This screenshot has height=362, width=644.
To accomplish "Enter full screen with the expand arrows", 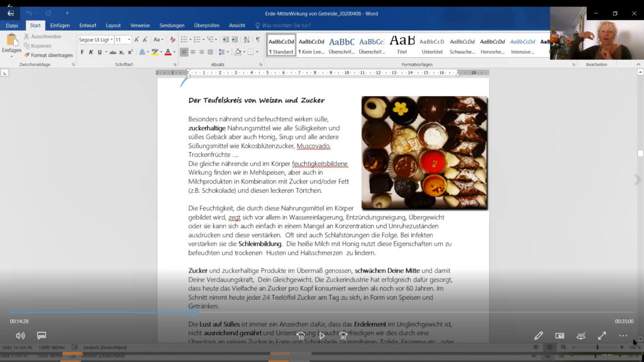I will pyautogui.click(x=602, y=336).
